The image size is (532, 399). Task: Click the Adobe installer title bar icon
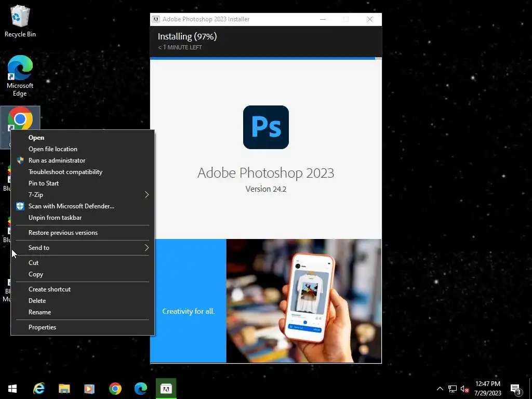156,19
